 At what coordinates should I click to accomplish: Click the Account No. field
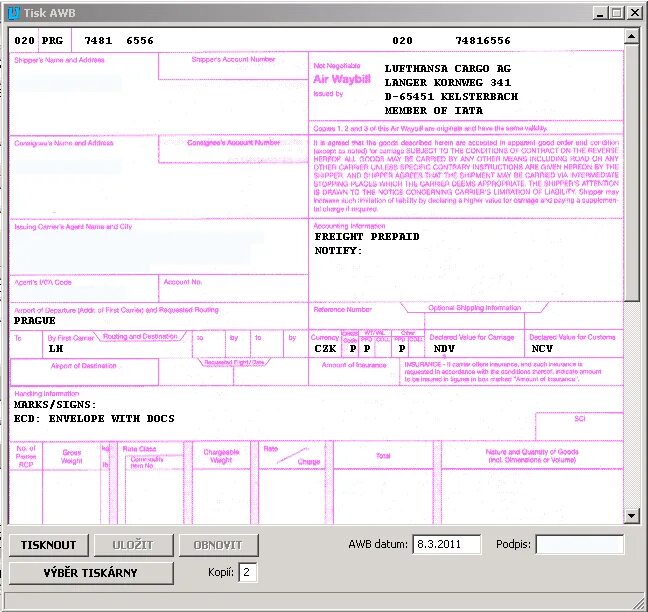[233, 288]
